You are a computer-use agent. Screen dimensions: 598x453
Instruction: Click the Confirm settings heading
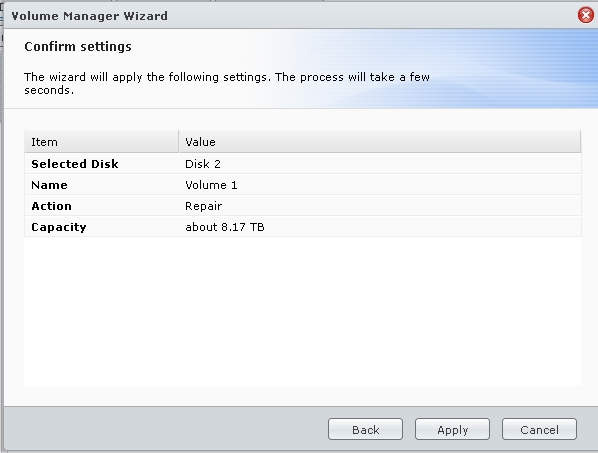[78, 47]
